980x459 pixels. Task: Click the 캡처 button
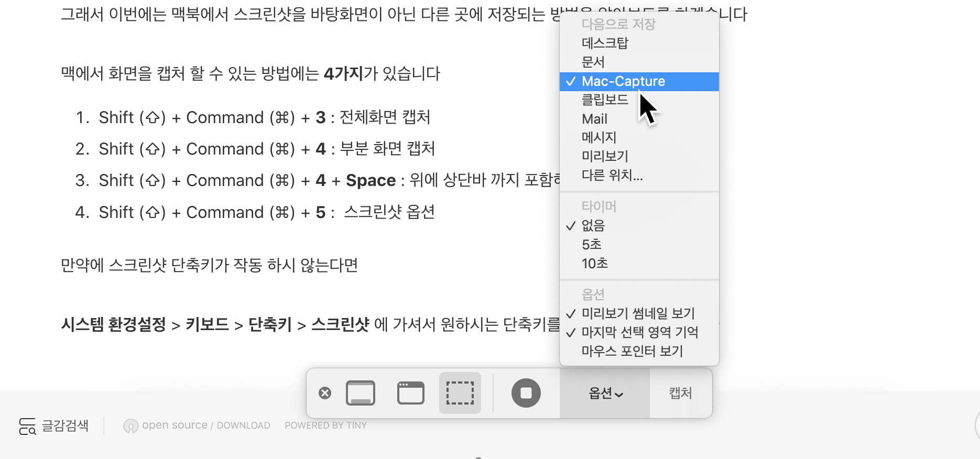point(680,393)
